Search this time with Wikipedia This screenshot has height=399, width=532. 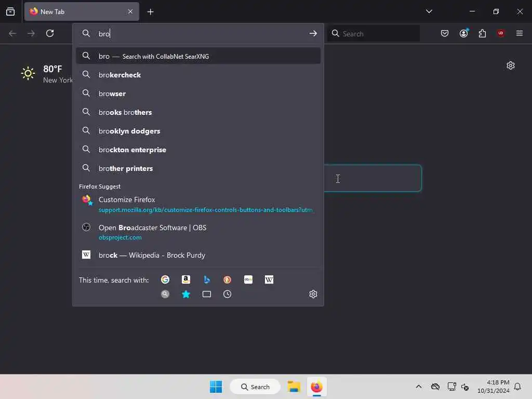(269, 280)
